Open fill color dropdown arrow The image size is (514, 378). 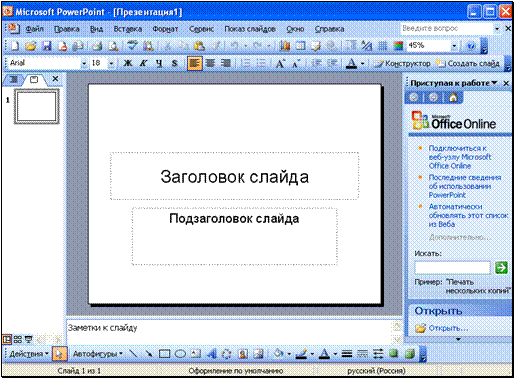289,354
